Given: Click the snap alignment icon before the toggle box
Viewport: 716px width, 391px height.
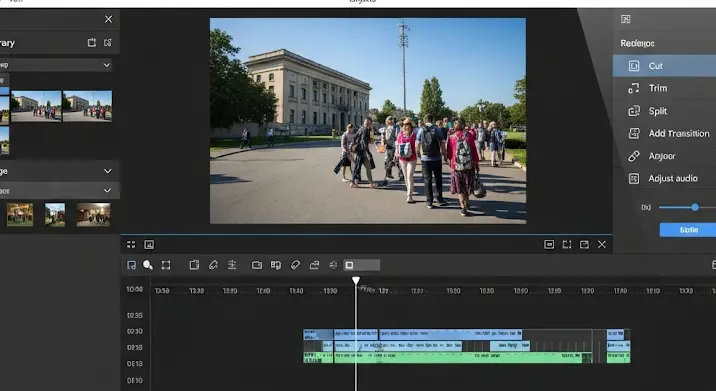Looking at the screenshot, I should (333, 265).
